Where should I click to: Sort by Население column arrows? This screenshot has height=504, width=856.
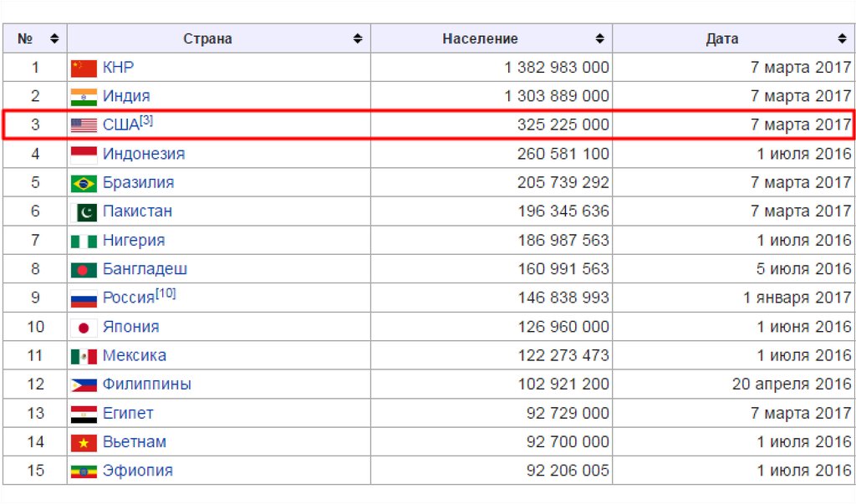tap(599, 38)
